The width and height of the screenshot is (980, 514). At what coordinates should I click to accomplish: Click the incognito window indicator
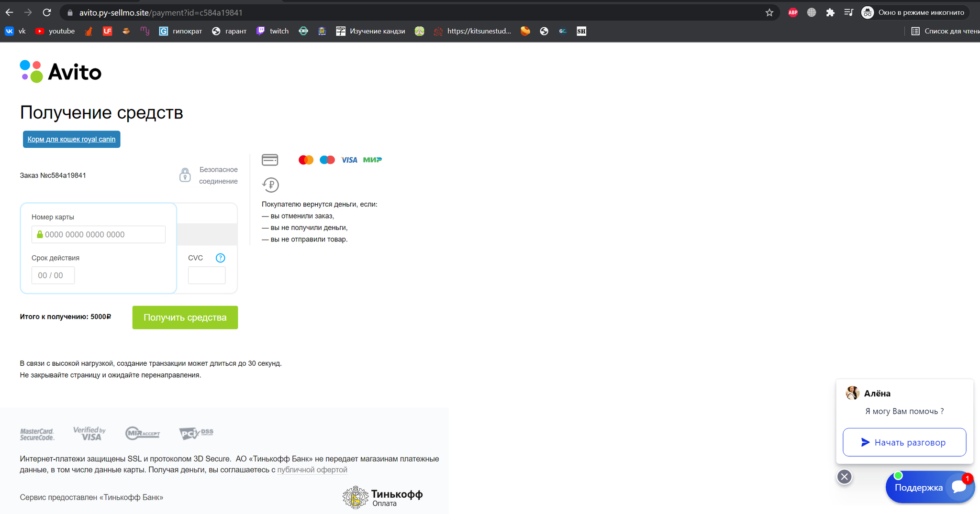(915, 13)
